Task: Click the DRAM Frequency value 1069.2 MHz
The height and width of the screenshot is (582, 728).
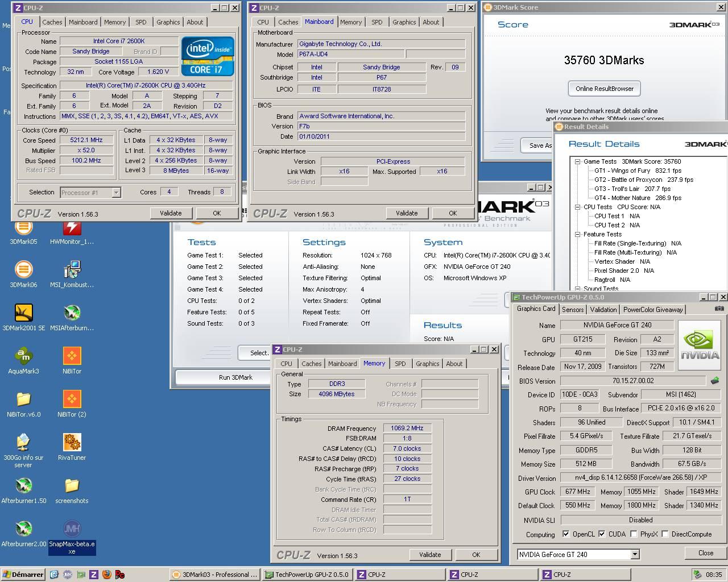Action: point(407,429)
